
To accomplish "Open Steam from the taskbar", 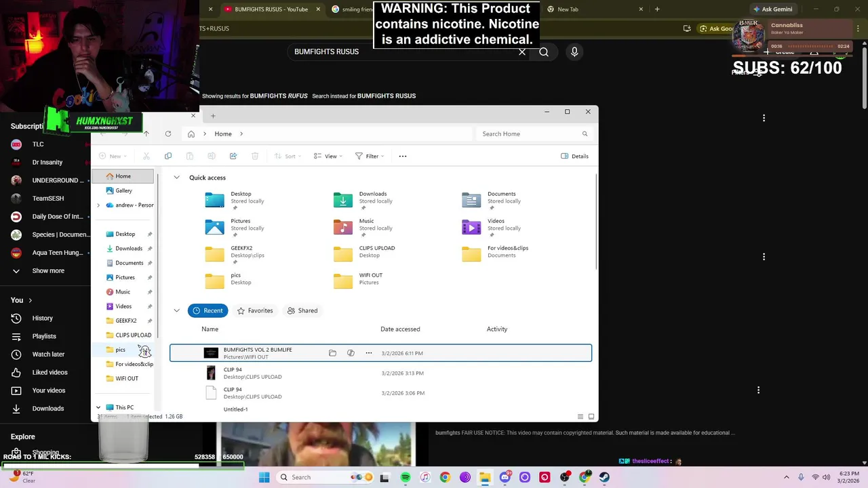I will point(604,477).
